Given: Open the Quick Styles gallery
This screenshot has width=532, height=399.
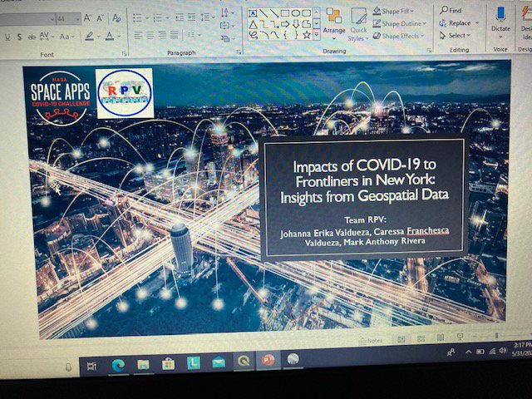Looking at the screenshot, I should point(357,23).
